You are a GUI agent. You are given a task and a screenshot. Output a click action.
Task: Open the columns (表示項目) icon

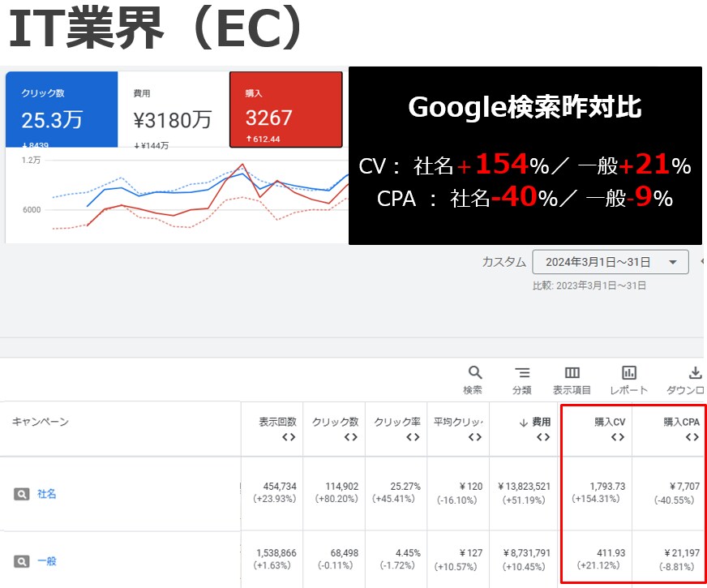(572, 372)
